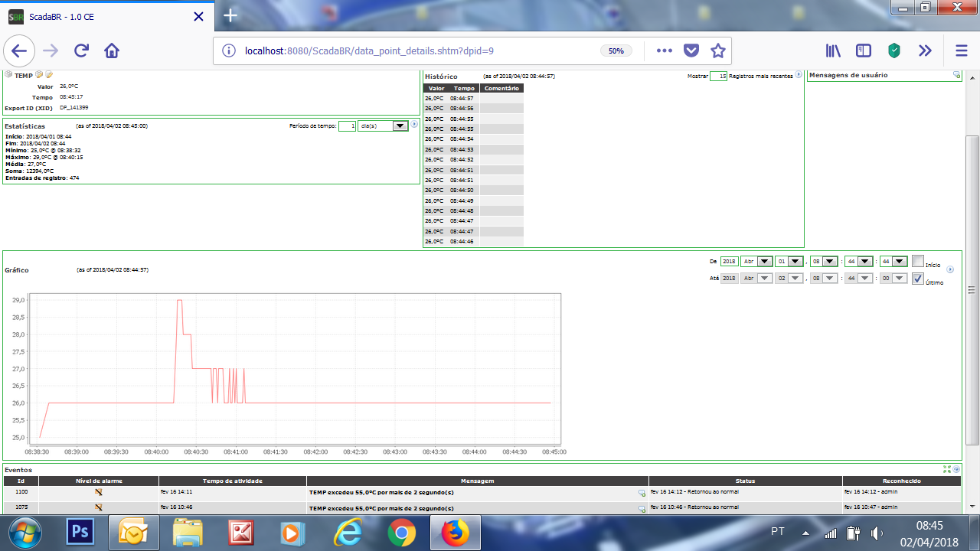980x551 pixels.
Task: Click the TEMP data point edit pencil icon
Action: point(40,75)
